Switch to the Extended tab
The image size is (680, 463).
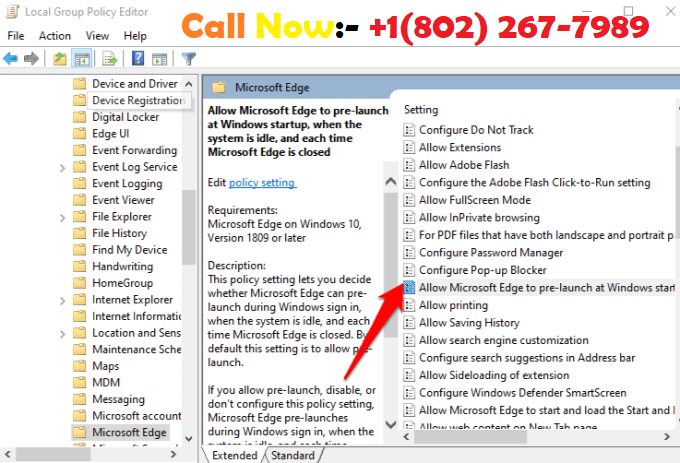[x=235, y=455]
